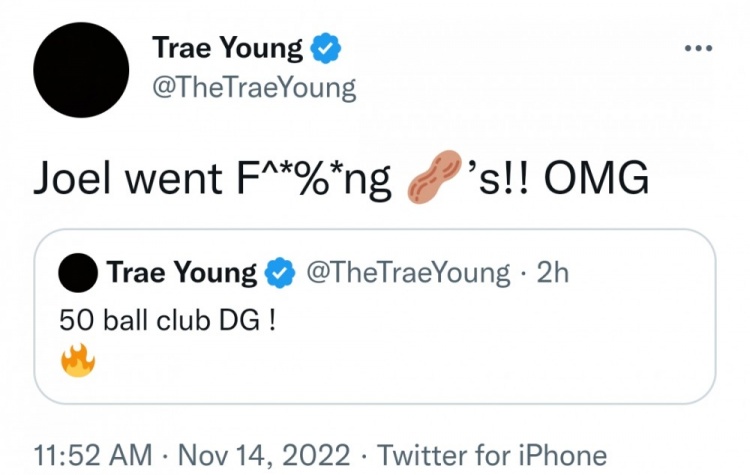This screenshot has width=750, height=475.
Task: Open the top Trae Young display name
Action: point(228,49)
